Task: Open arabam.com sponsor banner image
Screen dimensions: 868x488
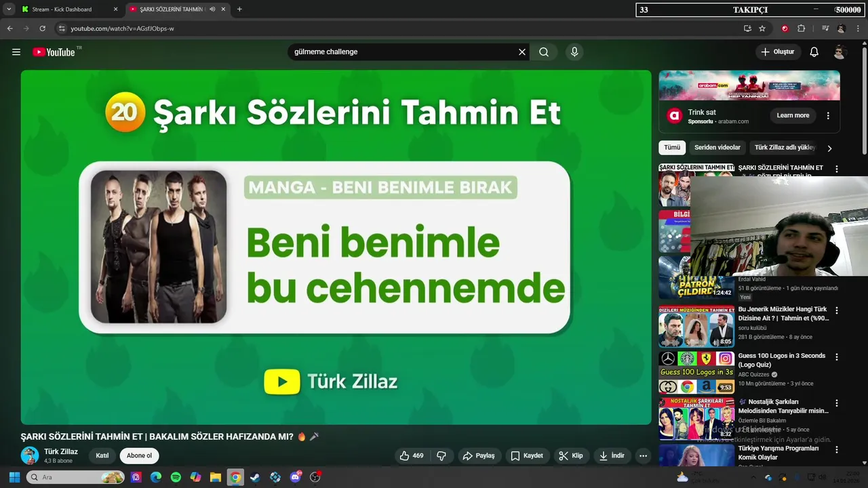Action: tap(749, 85)
